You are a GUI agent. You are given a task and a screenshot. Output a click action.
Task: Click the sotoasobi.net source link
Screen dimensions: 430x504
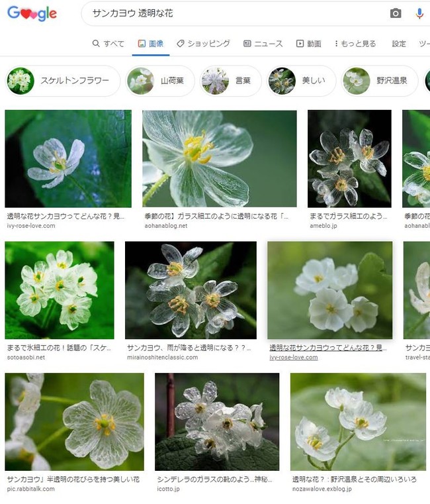pos(26,357)
